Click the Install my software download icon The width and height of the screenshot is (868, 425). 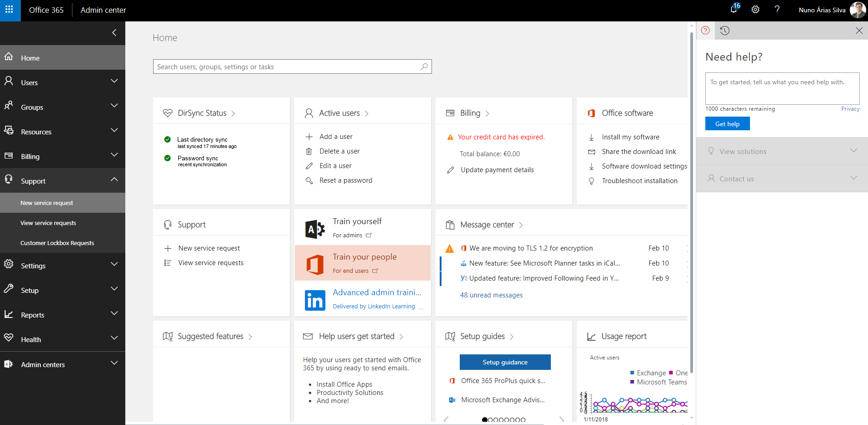[591, 137]
